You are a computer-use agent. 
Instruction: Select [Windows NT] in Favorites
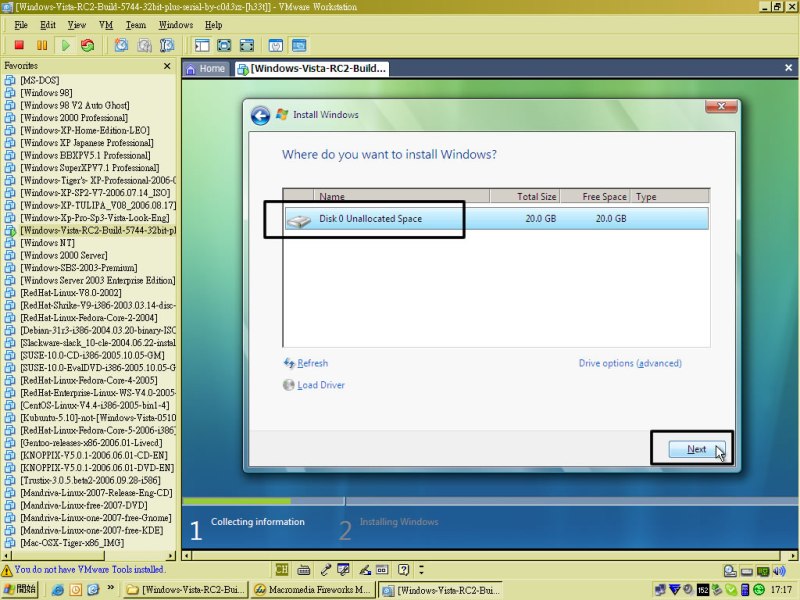click(47, 243)
